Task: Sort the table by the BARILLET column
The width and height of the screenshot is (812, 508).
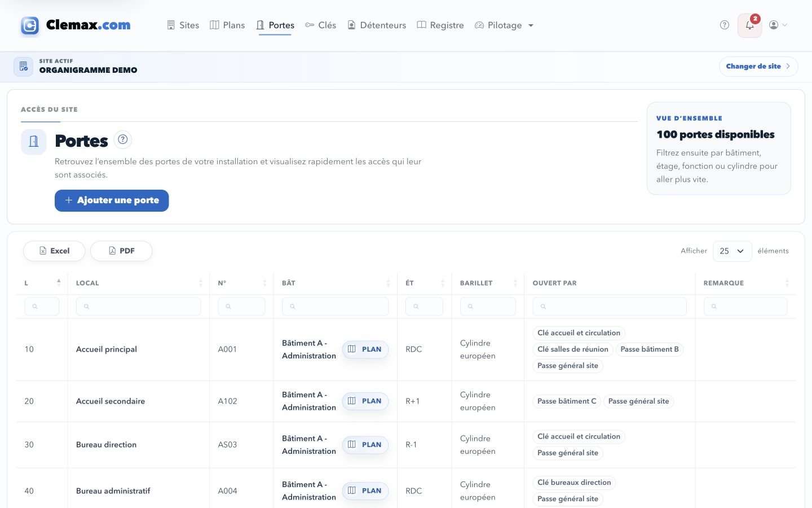Action: pyautogui.click(x=488, y=283)
